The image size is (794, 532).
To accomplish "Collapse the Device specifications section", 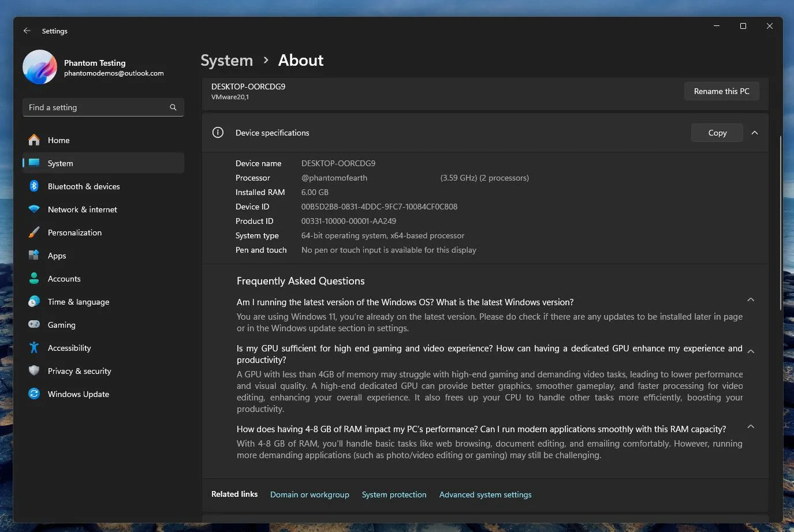I will (755, 132).
